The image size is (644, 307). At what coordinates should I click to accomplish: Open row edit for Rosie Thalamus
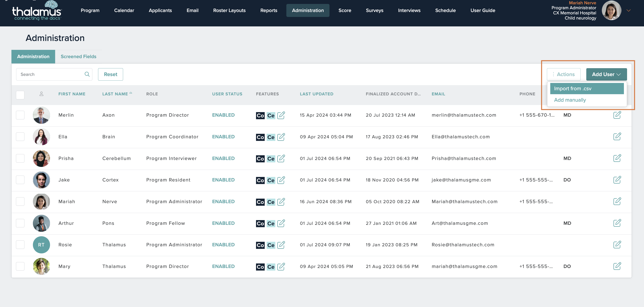[x=617, y=245]
